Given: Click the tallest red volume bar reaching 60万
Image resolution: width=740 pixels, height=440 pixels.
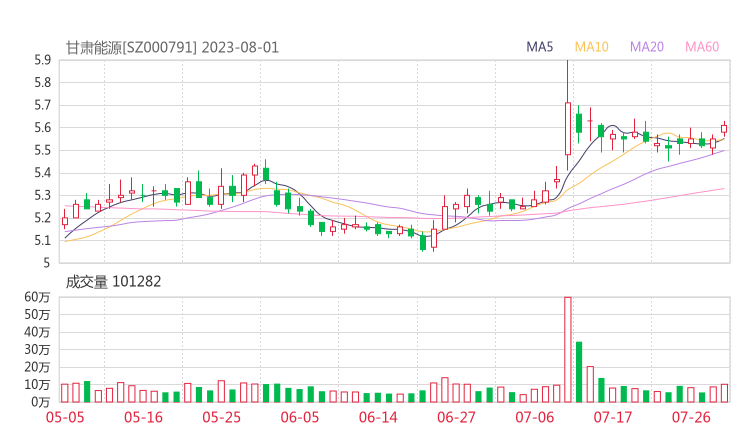Looking at the screenshot, I should (568, 349).
